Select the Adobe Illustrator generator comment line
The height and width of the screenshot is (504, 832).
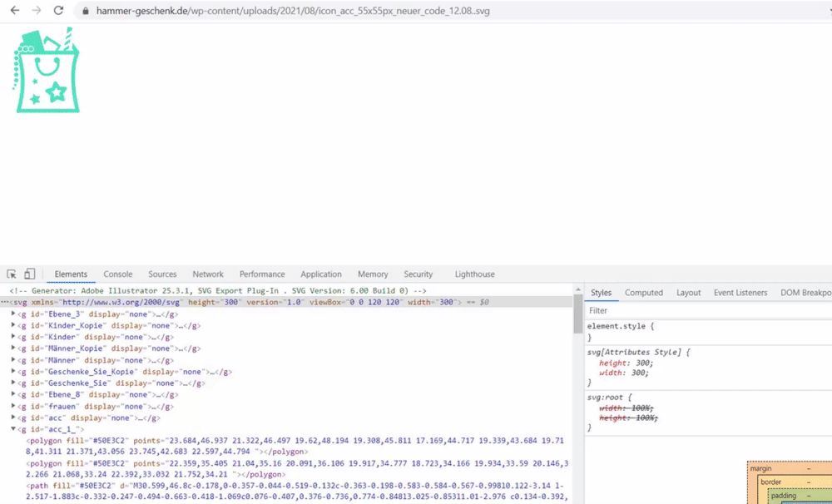pyautogui.click(x=218, y=291)
